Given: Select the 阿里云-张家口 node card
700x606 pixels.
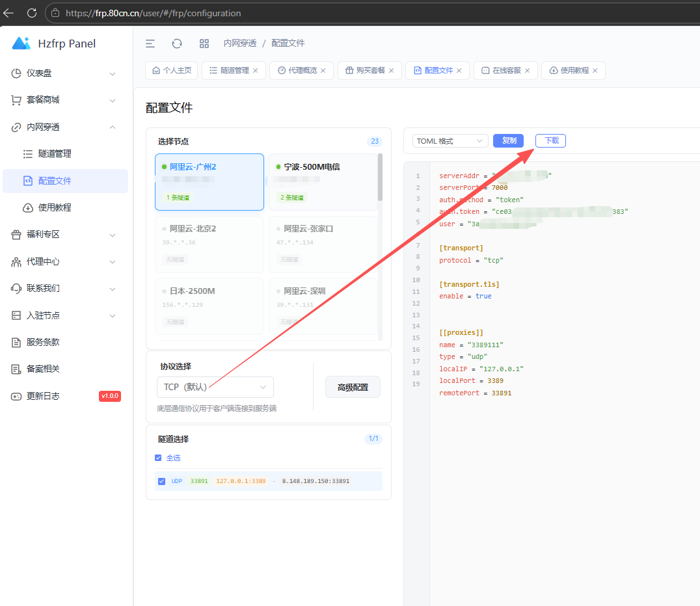Looking at the screenshot, I should tap(323, 244).
